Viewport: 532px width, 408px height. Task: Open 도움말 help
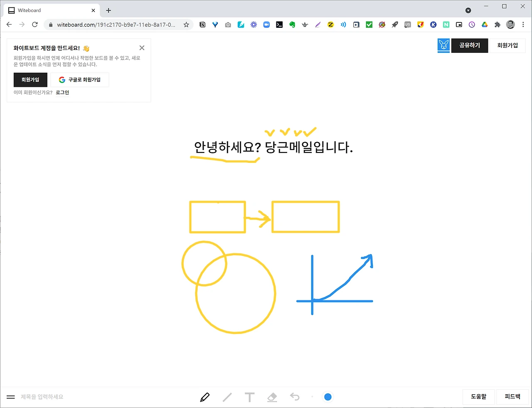[x=478, y=396]
